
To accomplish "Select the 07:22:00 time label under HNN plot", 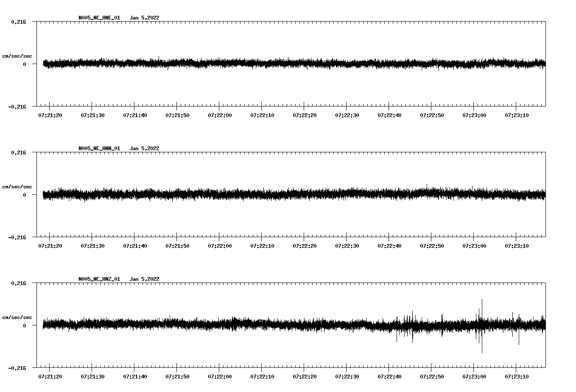I will coord(220,246).
